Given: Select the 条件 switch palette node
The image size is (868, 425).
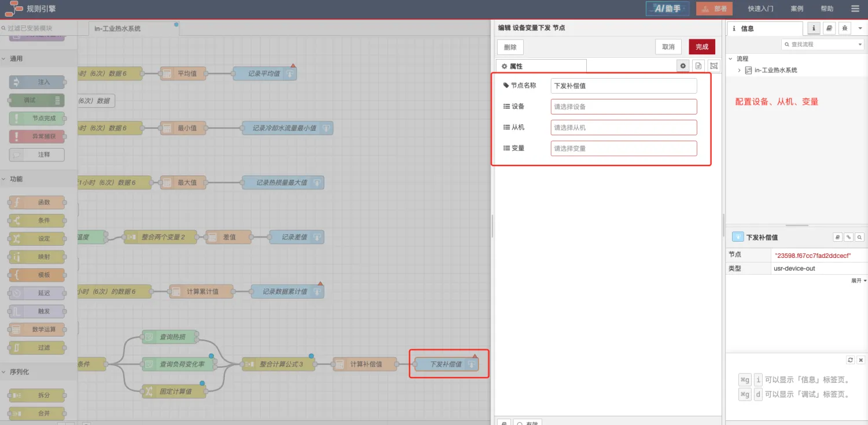Looking at the screenshot, I should click(37, 220).
